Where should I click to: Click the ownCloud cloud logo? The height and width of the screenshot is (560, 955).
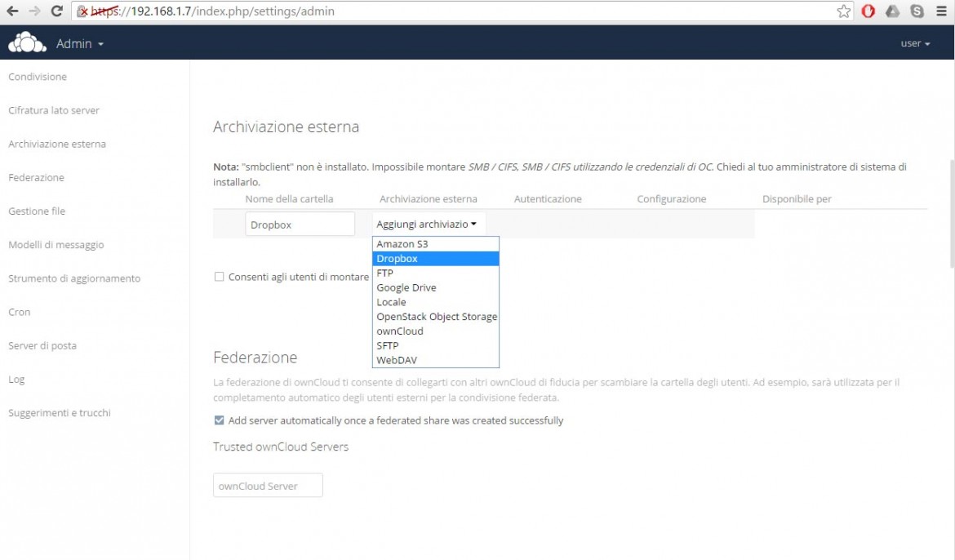coord(27,42)
